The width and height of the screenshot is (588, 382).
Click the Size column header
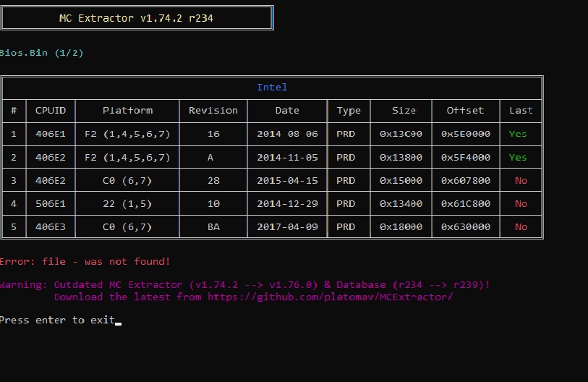(x=404, y=110)
